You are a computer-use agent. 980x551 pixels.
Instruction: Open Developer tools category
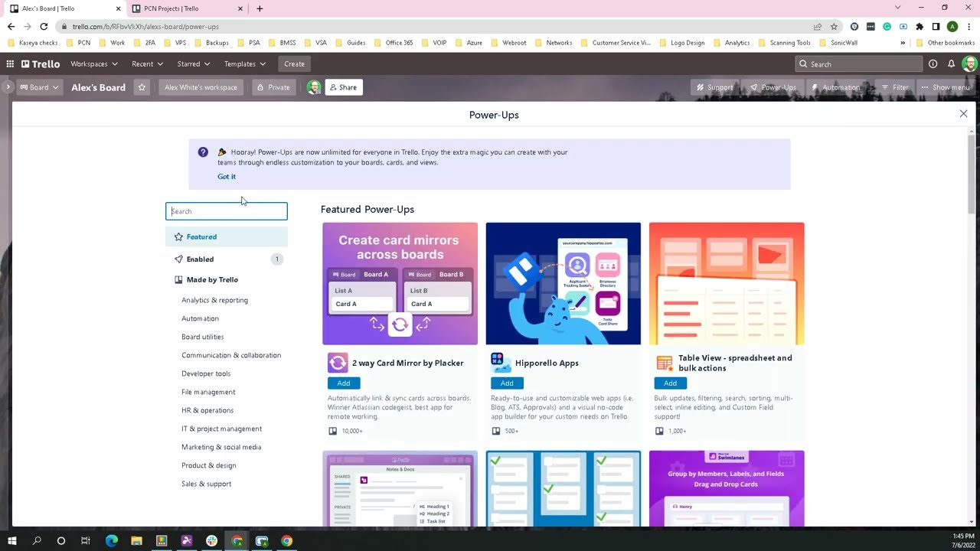tap(206, 373)
